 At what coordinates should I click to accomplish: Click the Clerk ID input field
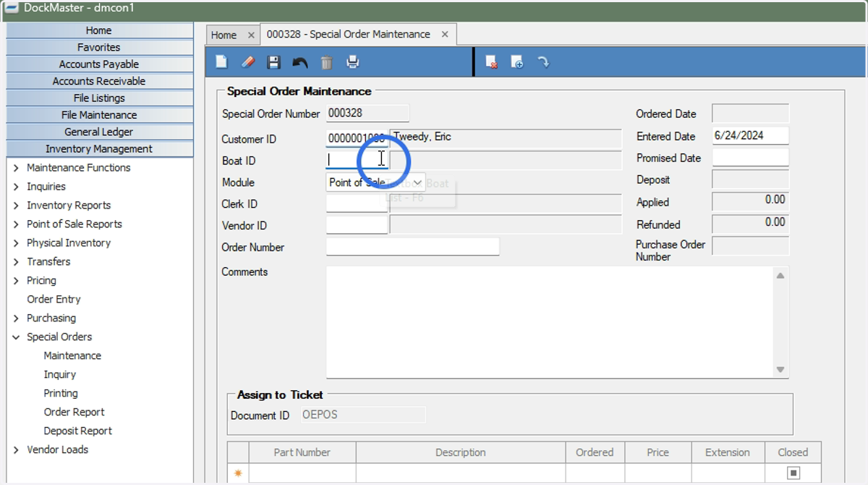point(357,203)
